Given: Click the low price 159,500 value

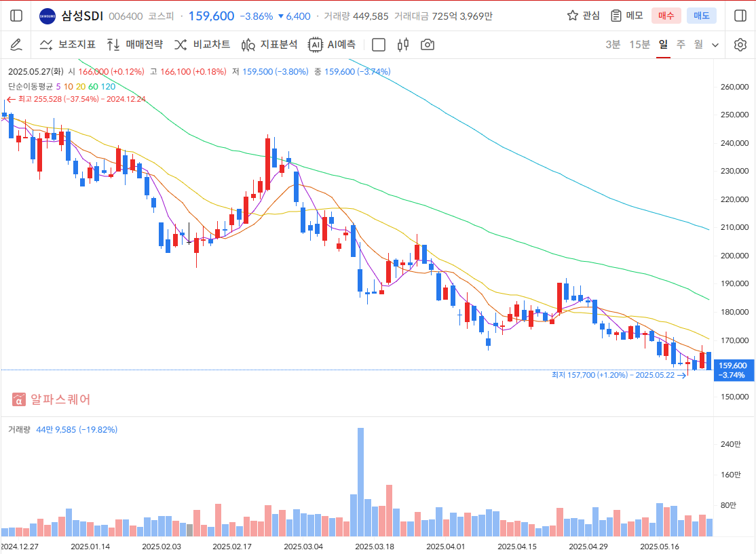Looking at the screenshot, I should coord(257,71).
